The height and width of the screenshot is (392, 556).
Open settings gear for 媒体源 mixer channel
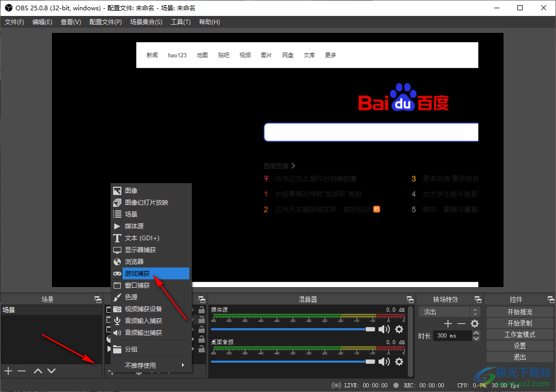399,329
